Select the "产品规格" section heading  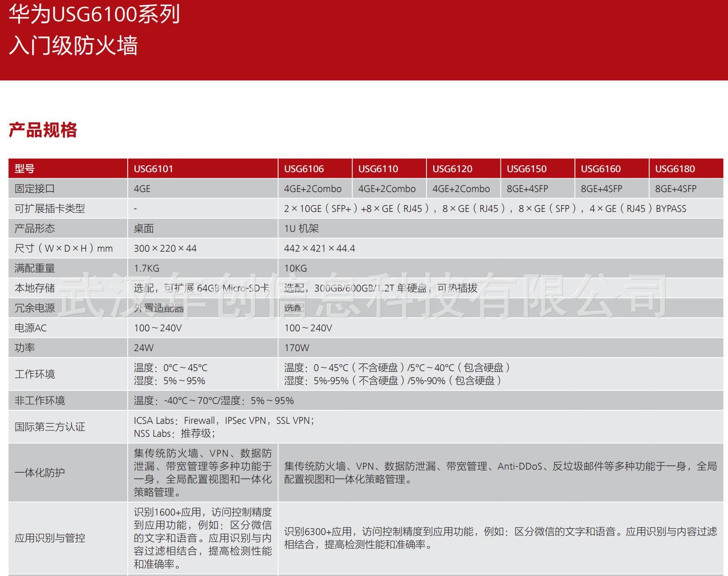(43, 130)
